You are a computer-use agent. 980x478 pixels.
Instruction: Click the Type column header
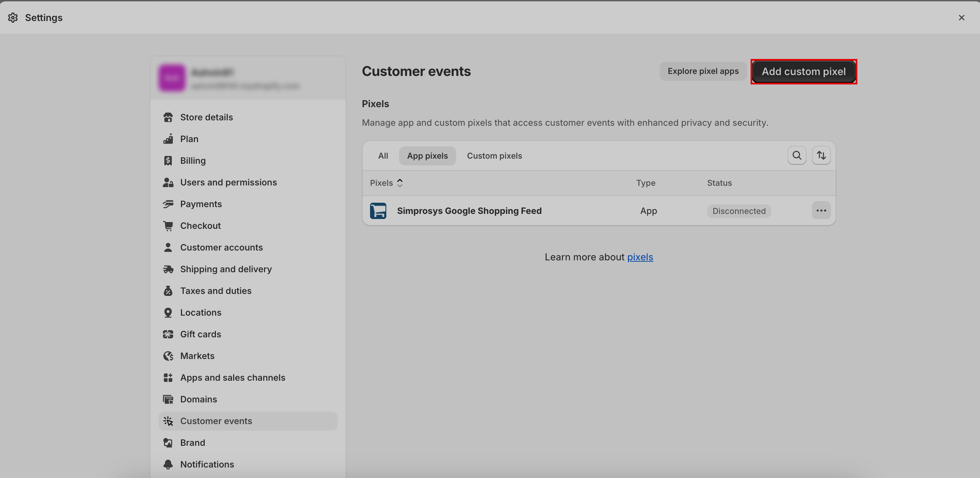tap(646, 183)
